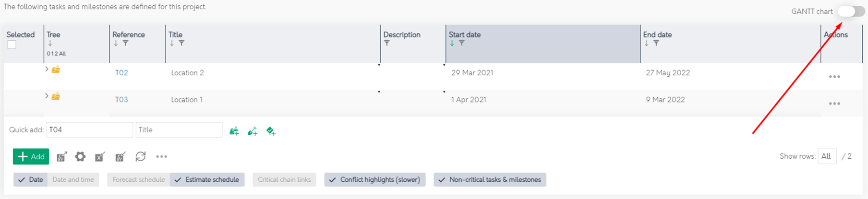Quick add a task shovel icon

pyautogui.click(x=253, y=131)
